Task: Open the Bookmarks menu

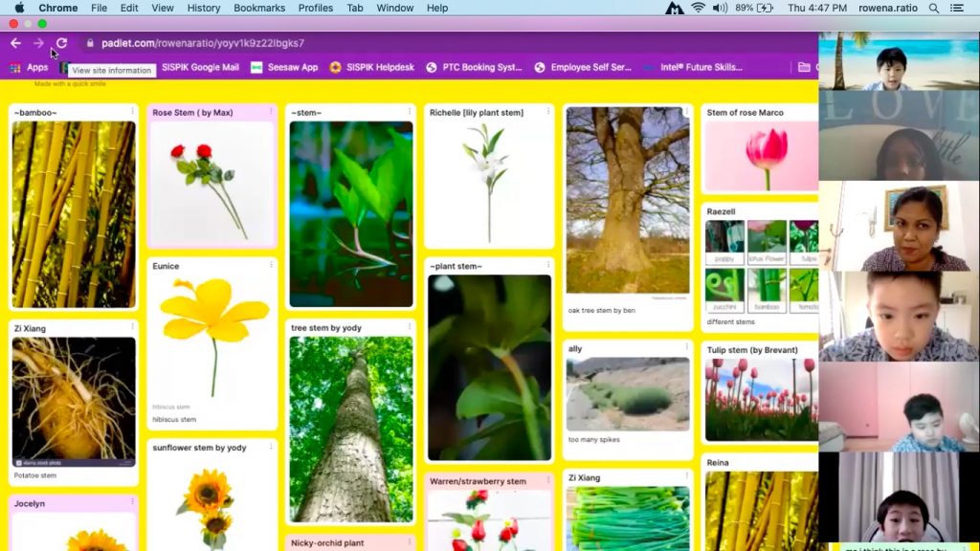Action: pyautogui.click(x=259, y=8)
